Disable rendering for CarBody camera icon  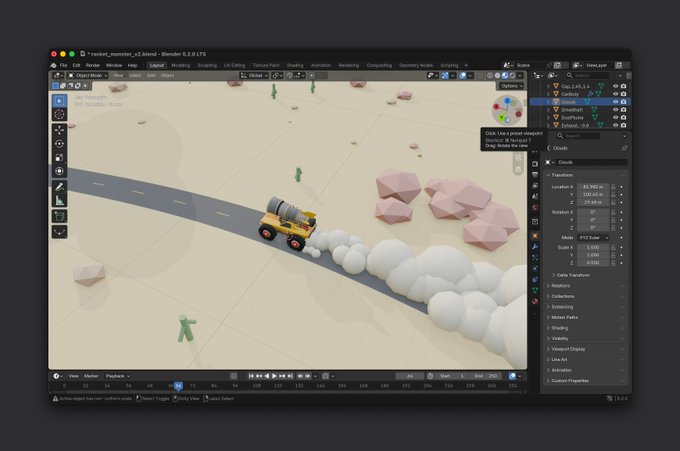click(623, 94)
